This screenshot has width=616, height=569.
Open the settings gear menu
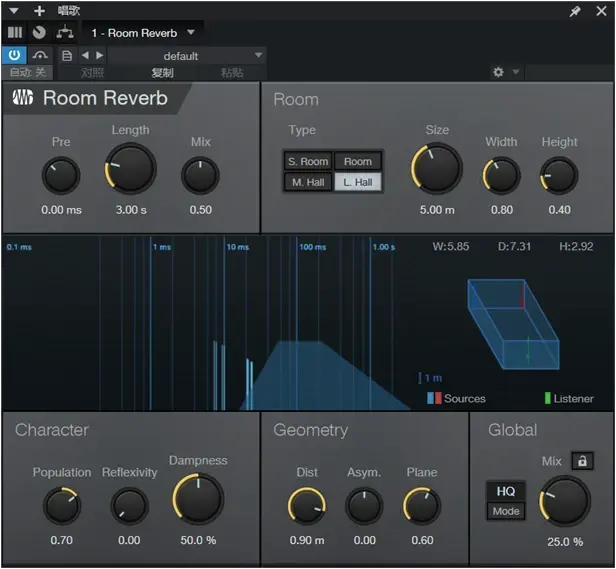pos(499,72)
